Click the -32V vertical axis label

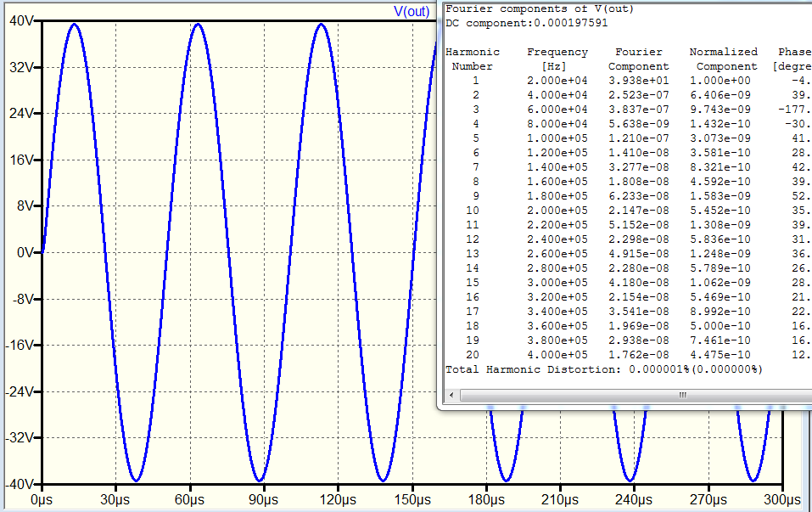point(20,438)
